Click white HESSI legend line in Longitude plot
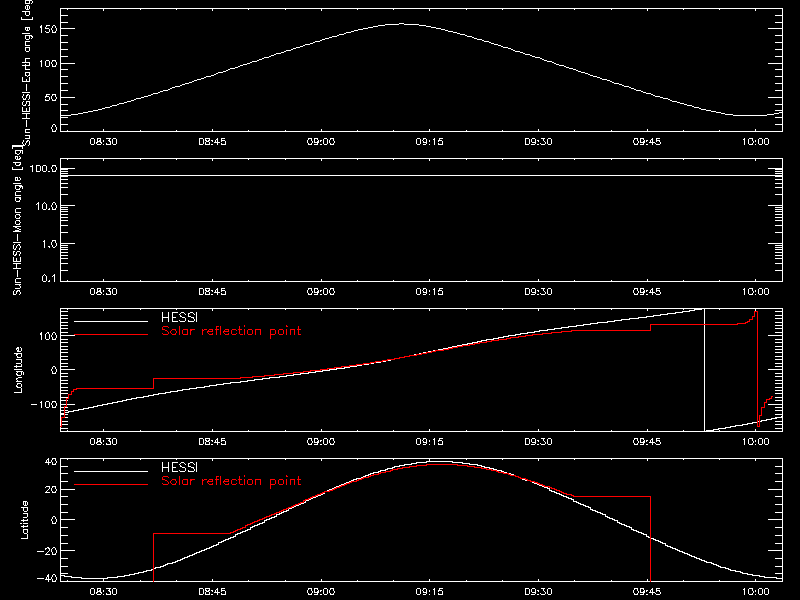 pos(111,321)
